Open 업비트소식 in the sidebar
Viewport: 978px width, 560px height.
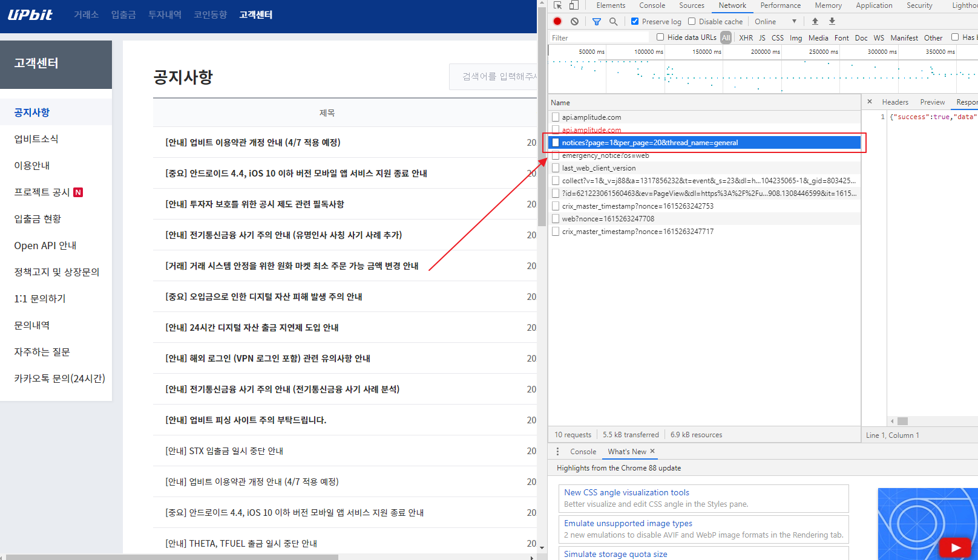coord(36,139)
